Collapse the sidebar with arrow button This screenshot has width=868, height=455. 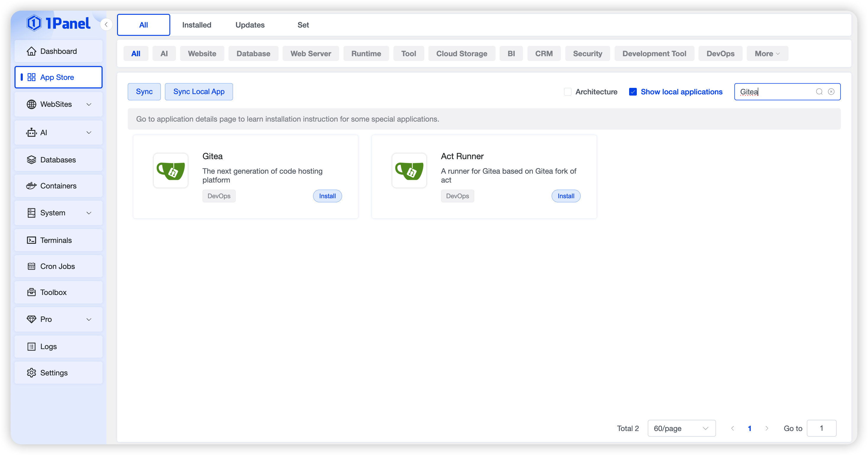pyautogui.click(x=106, y=25)
